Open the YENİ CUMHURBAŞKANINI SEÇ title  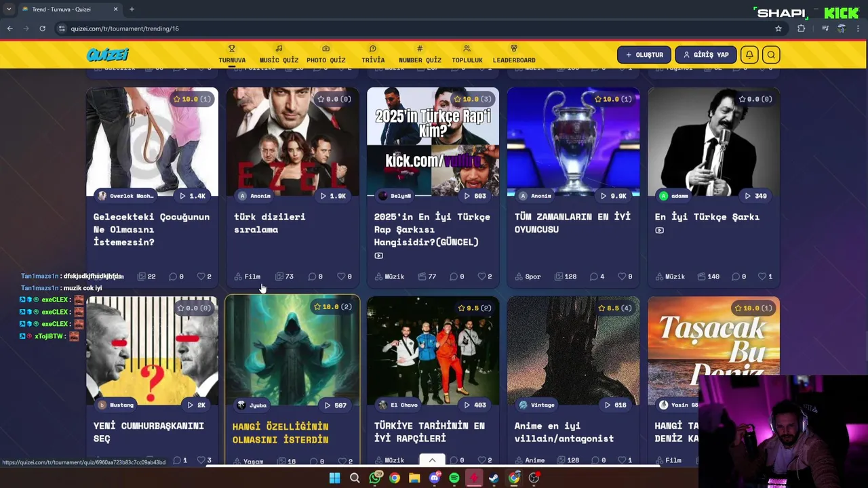click(x=149, y=432)
